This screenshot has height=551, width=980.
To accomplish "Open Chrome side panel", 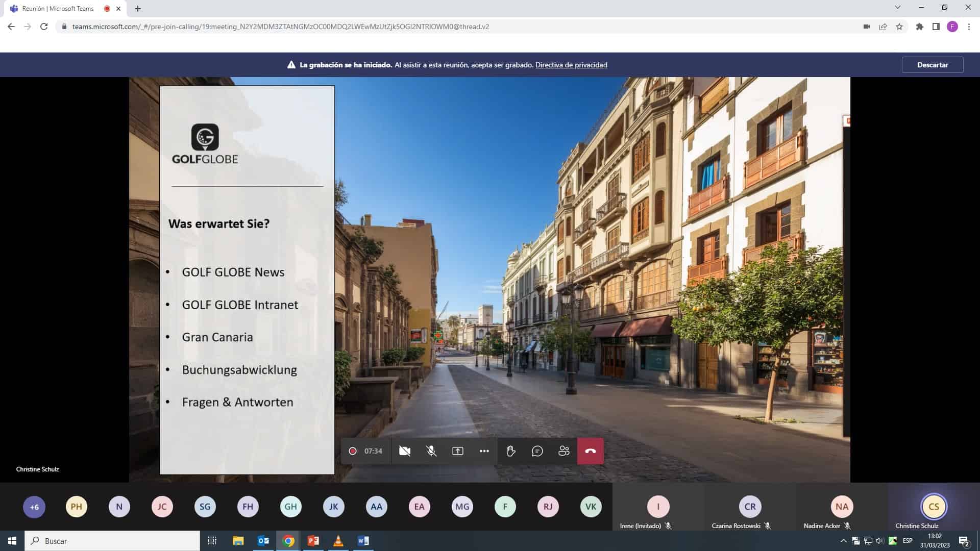I will [936, 27].
